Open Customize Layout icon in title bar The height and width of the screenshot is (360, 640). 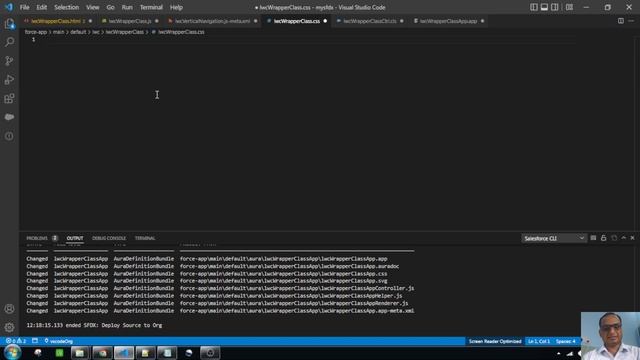pyautogui.click(x=569, y=7)
